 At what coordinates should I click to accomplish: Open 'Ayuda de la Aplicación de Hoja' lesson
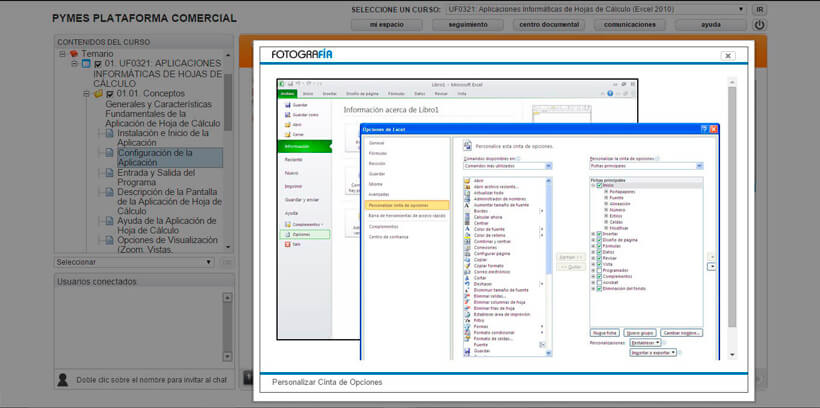point(166,225)
